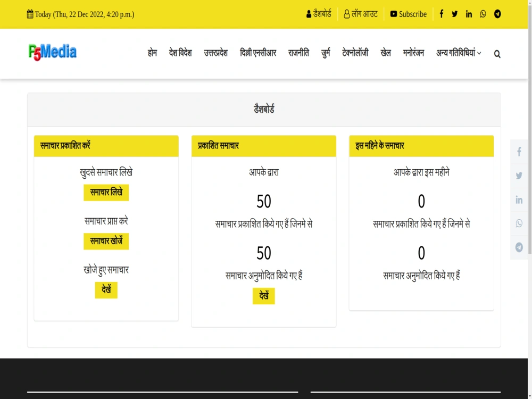This screenshot has height=399, width=532.
Task: Expand अन्य गतिविधियां dropdown menu
Action: 459,53
